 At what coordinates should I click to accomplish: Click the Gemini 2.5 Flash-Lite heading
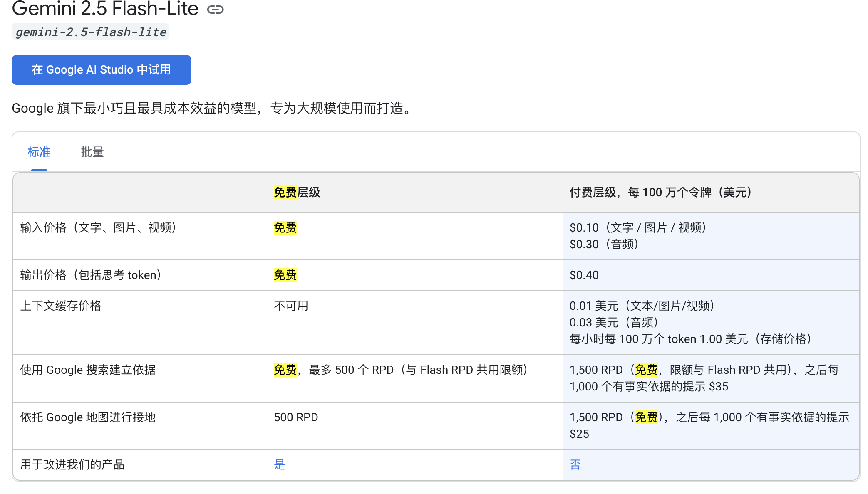click(105, 9)
